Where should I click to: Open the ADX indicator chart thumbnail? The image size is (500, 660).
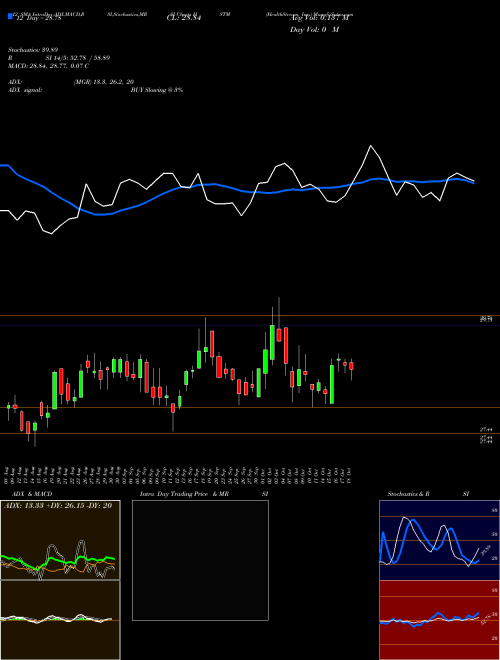[60, 540]
